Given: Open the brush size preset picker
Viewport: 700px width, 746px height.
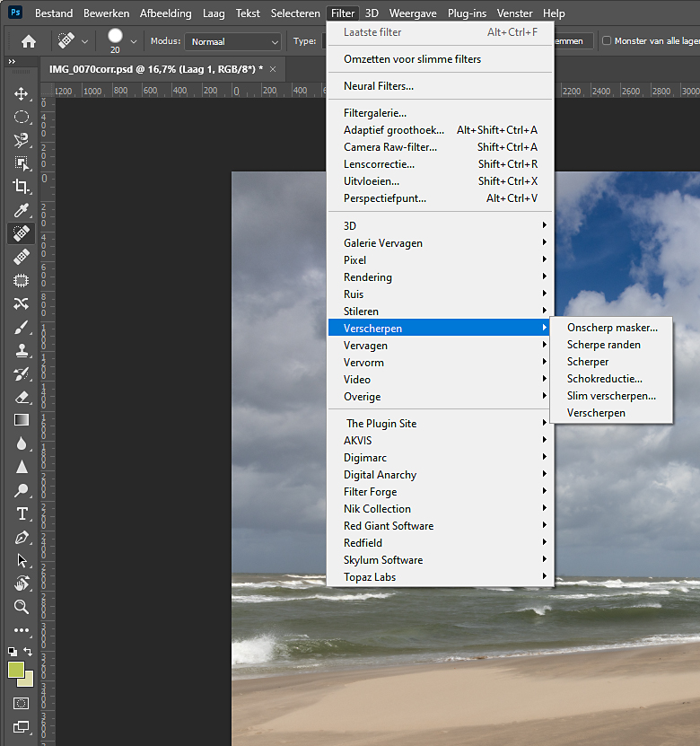Looking at the screenshot, I should pyautogui.click(x=134, y=41).
